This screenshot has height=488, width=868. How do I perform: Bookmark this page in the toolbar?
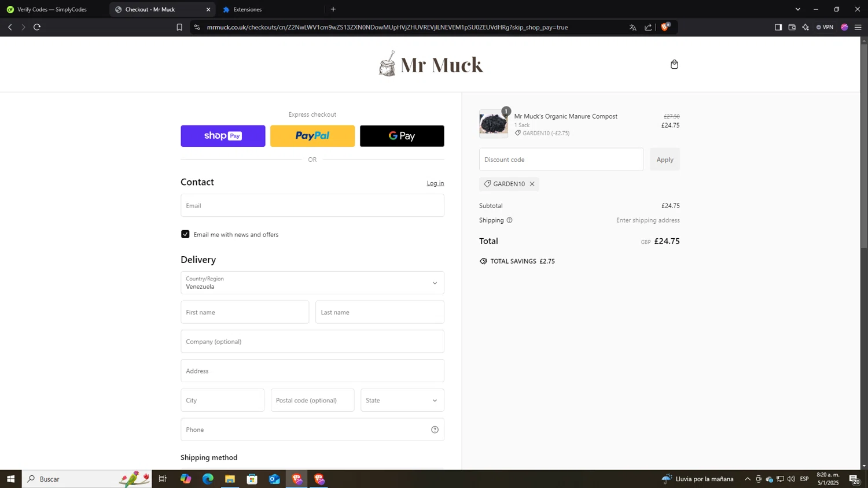pos(179,27)
